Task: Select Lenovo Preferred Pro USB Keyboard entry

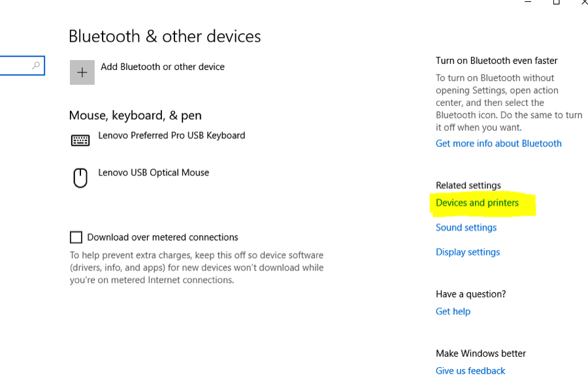Action: 171,136
